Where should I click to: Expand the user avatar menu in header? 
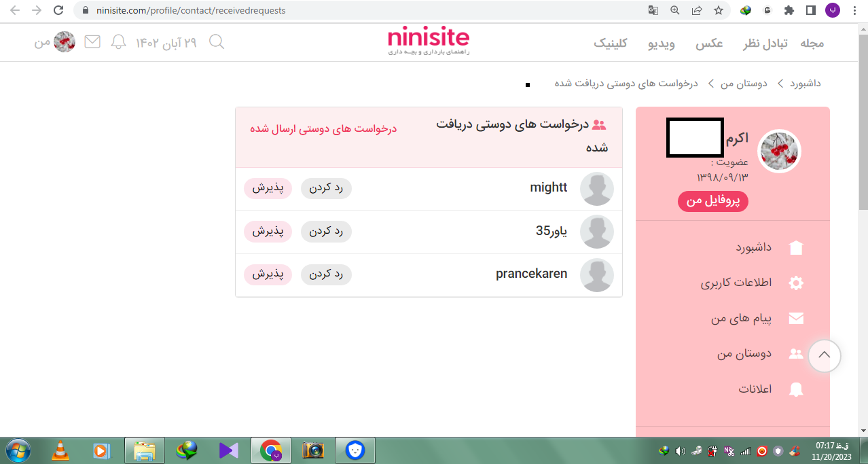(64, 42)
